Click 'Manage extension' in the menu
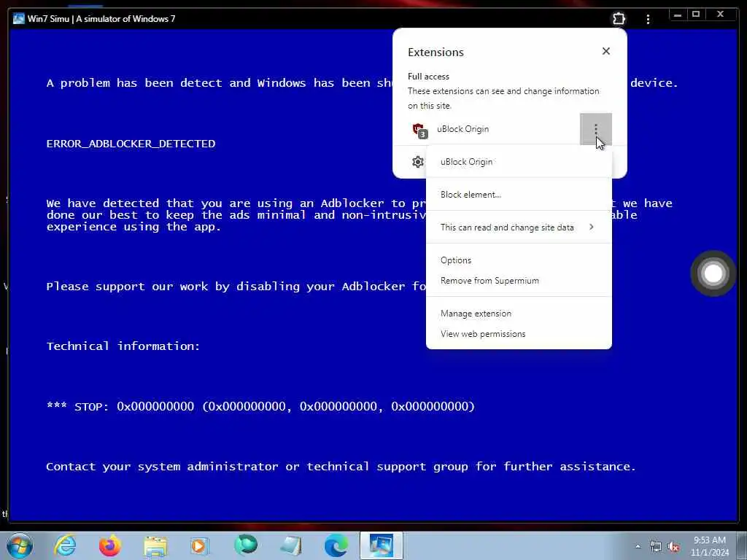The height and width of the screenshot is (560, 747). [x=519, y=314]
